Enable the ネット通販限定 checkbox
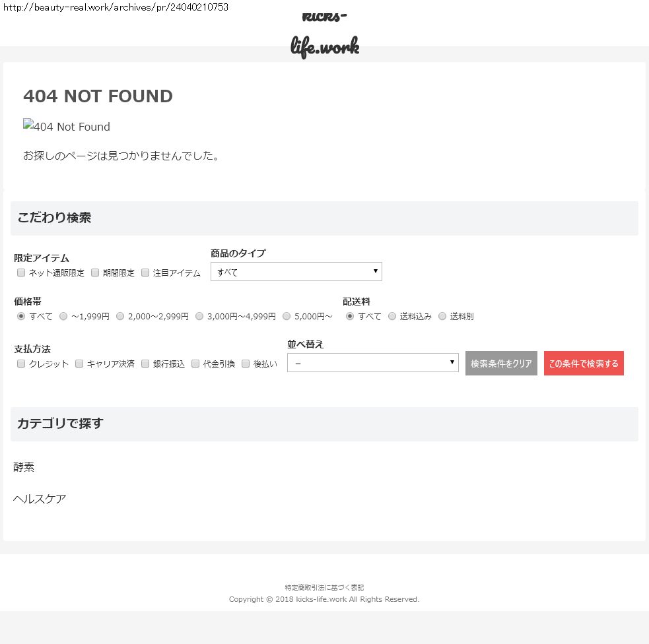 (x=21, y=273)
